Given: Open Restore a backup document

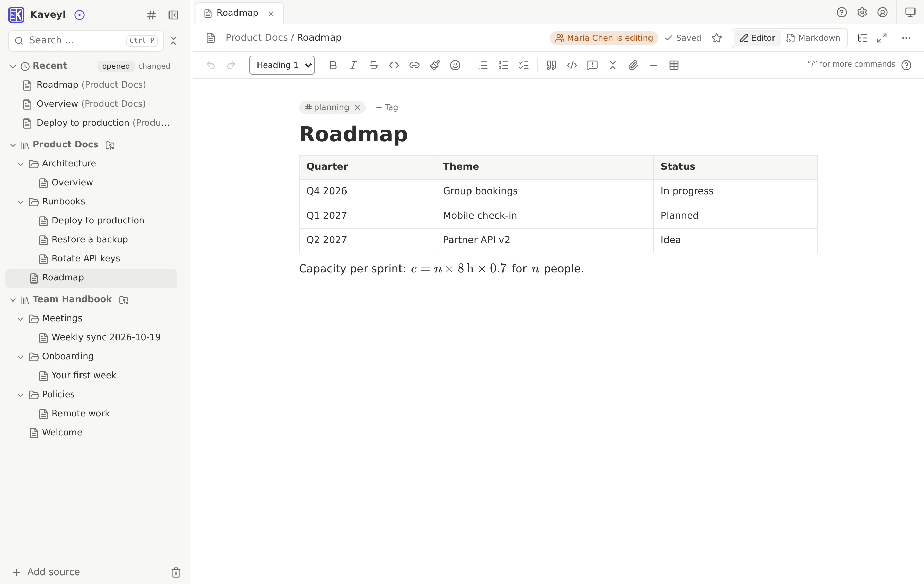Looking at the screenshot, I should click(x=89, y=240).
